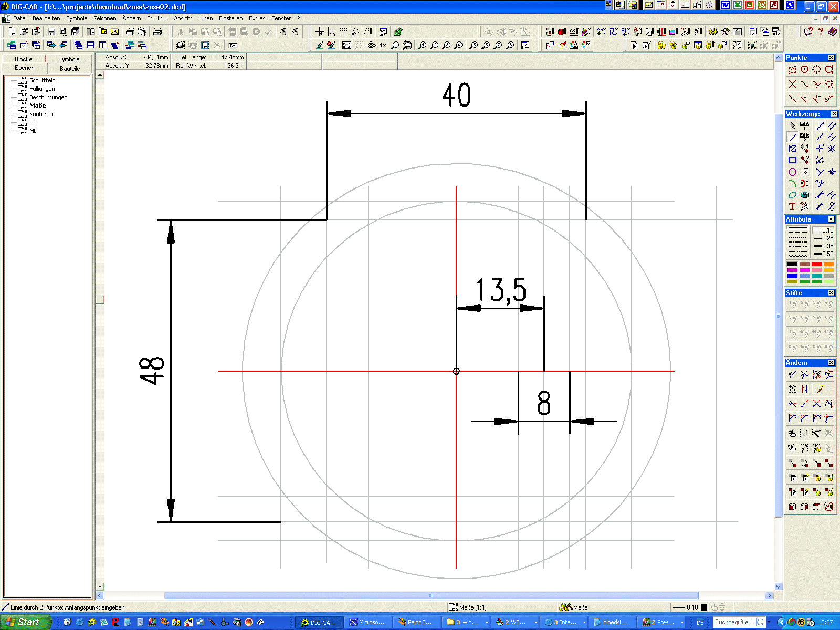Select the ellipse tool
The height and width of the screenshot is (630, 840).
[793, 195]
